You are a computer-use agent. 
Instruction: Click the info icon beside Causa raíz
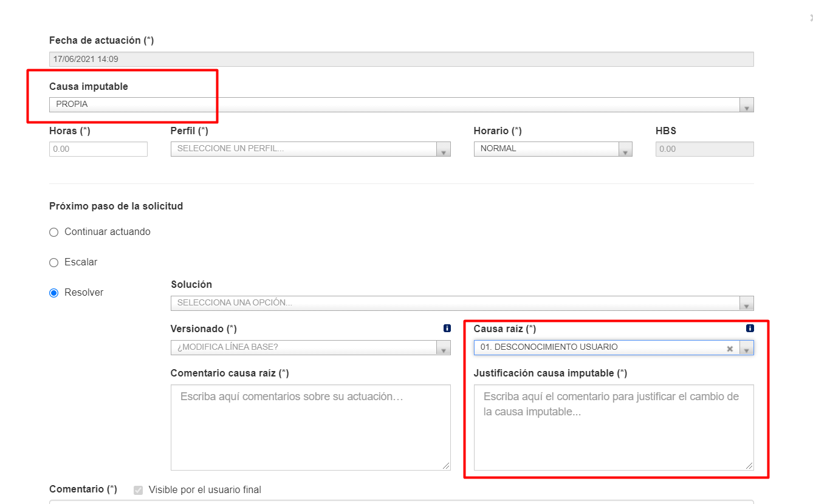point(750,329)
